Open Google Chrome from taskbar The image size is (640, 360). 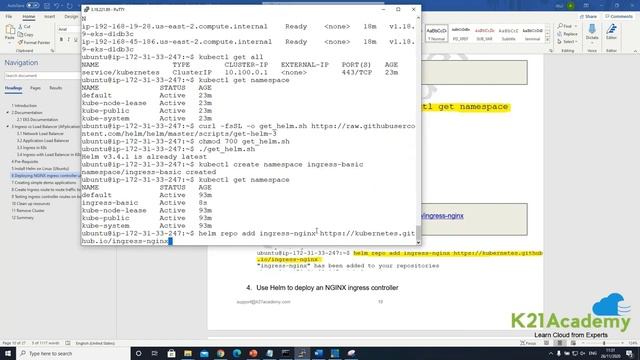click(221, 353)
